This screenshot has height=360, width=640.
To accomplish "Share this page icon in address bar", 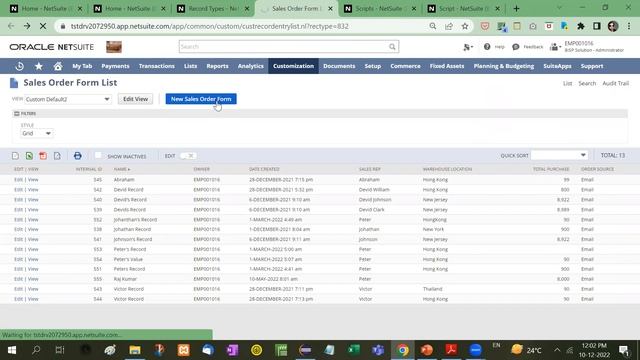I will pos(449,26).
